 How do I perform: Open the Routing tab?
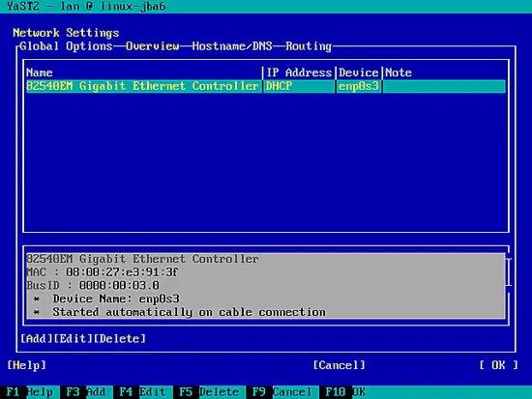pyautogui.click(x=309, y=46)
